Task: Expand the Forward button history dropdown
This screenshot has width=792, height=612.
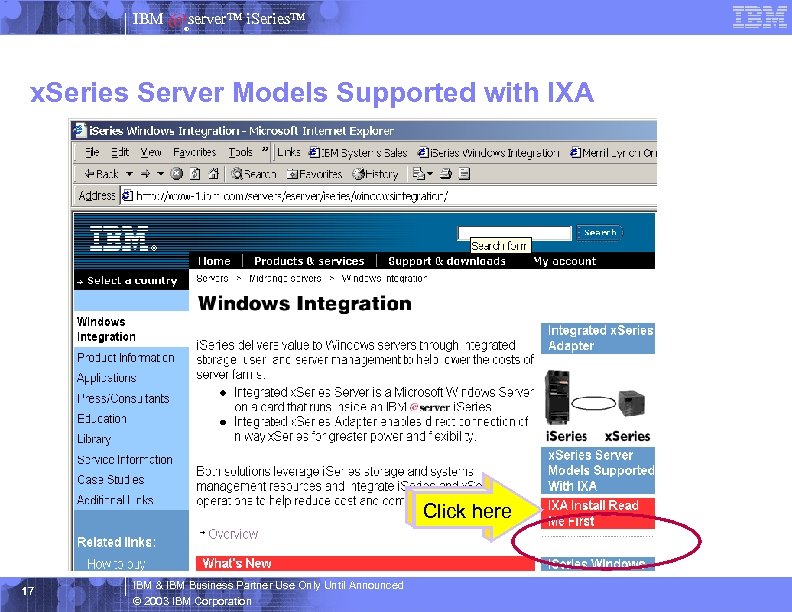Action: tap(160, 174)
